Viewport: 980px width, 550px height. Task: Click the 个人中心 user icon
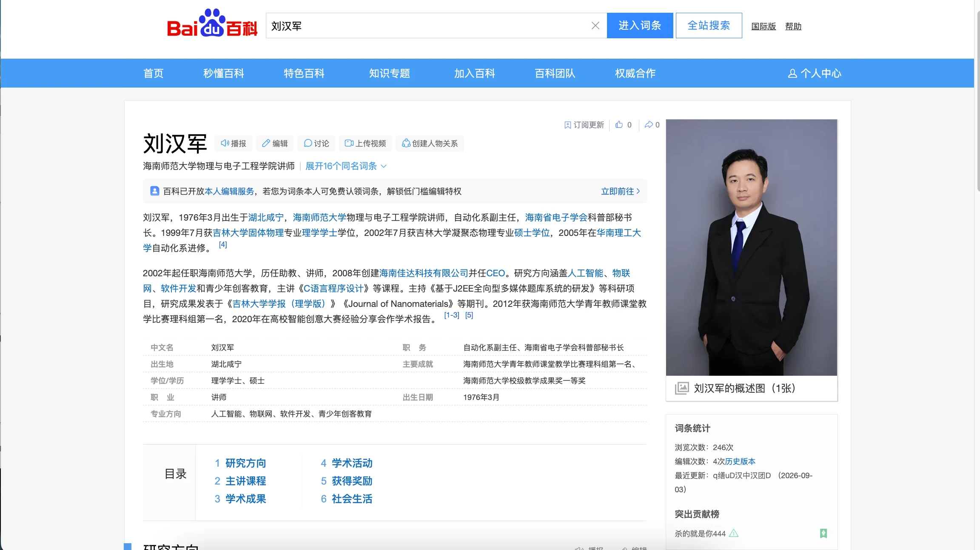tap(792, 74)
